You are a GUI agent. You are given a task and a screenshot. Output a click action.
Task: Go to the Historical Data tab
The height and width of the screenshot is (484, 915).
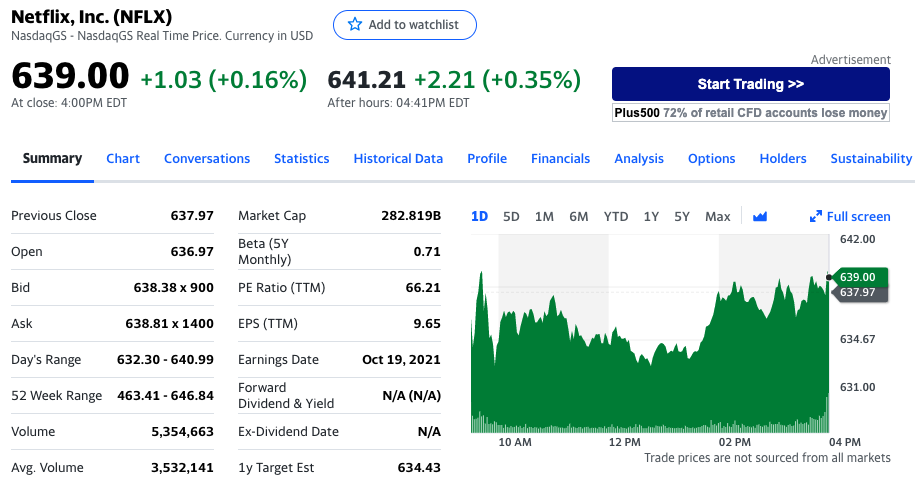398,158
